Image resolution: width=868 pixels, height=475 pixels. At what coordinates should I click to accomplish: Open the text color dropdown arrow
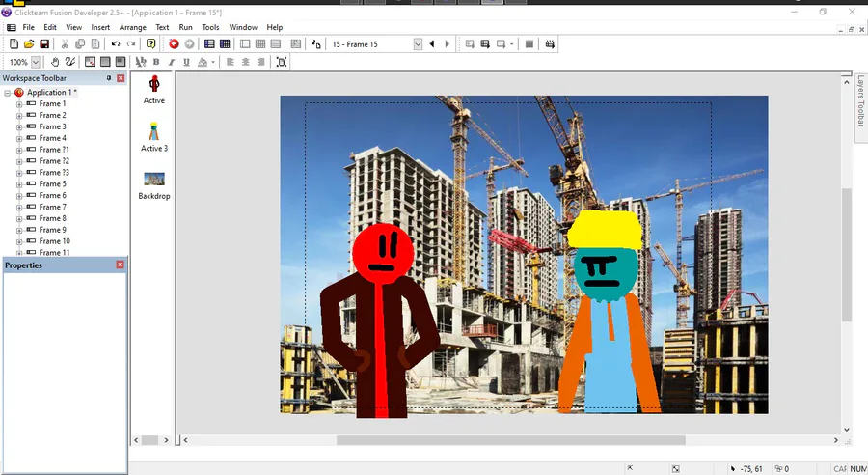pos(213,62)
